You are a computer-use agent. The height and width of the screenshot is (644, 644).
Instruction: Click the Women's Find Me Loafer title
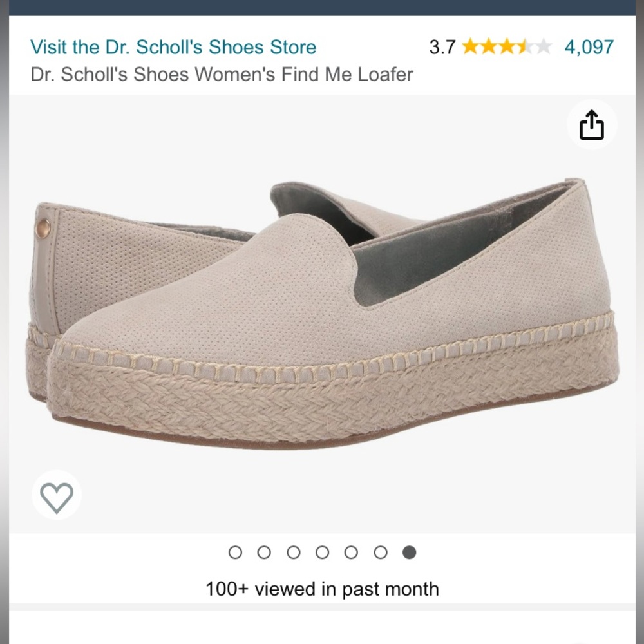222,74
